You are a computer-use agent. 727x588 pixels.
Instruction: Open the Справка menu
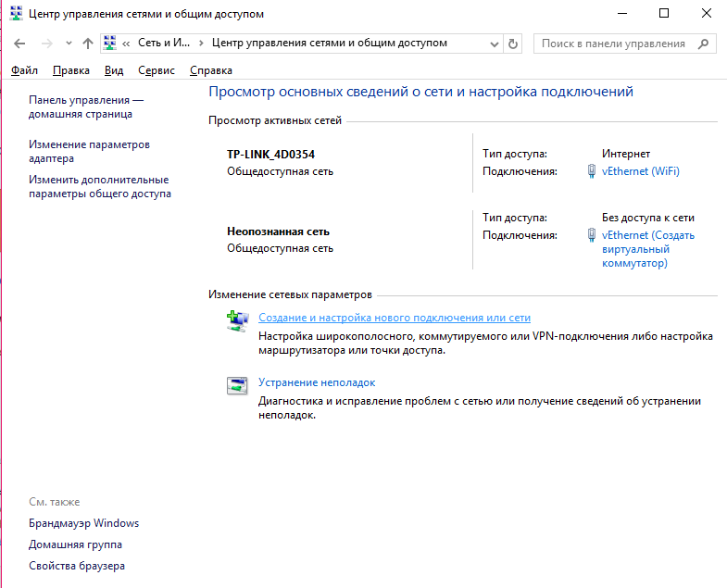click(211, 70)
